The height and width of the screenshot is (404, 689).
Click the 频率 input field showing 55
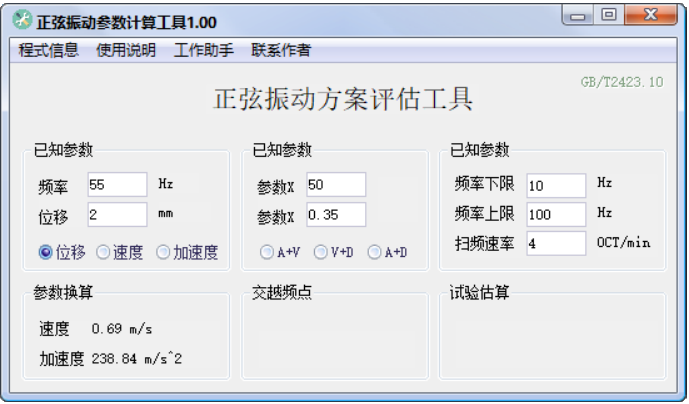(117, 185)
